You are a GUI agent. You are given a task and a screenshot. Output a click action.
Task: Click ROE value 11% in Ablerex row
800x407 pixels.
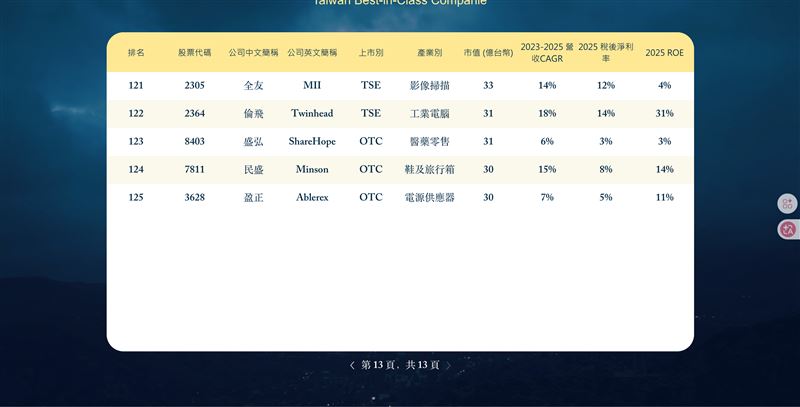click(664, 197)
